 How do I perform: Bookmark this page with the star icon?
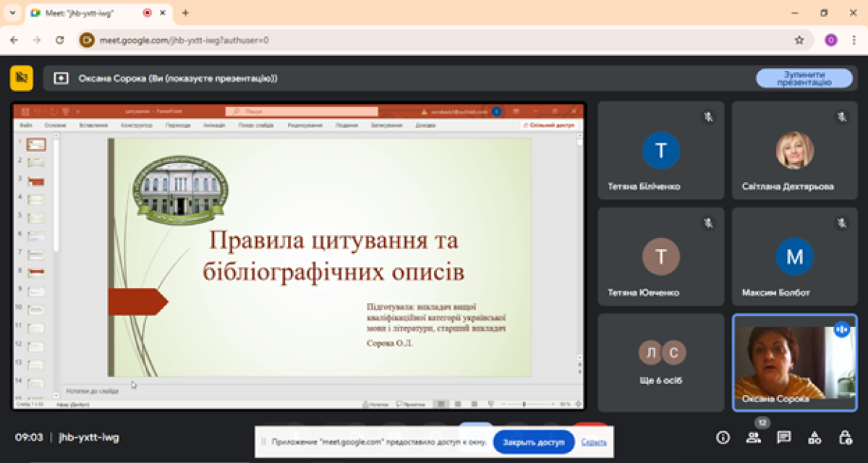point(799,40)
